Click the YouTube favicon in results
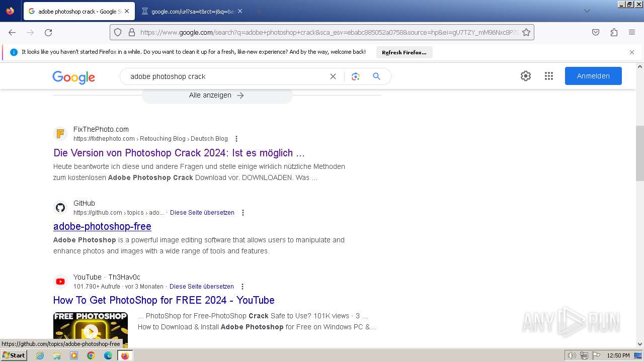This screenshot has height=362, width=644. click(x=60, y=282)
